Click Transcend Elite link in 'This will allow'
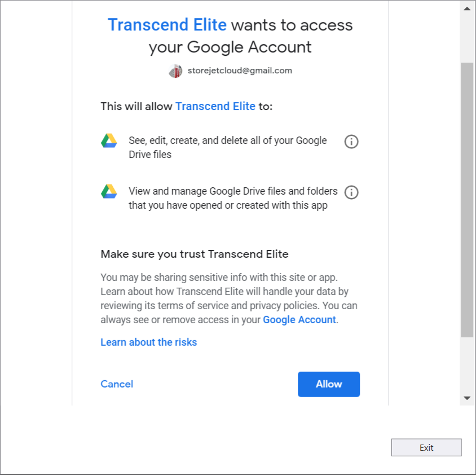Image resolution: width=476 pixels, height=475 pixels. pyautogui.click(x=215, y=106)
